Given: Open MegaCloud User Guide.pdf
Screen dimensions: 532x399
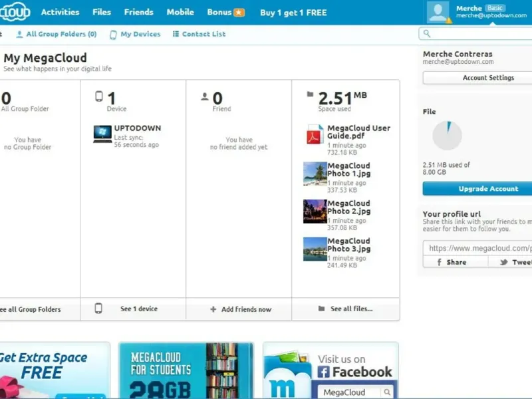Looking at the screenshot, I should click(x=358, y=132).
